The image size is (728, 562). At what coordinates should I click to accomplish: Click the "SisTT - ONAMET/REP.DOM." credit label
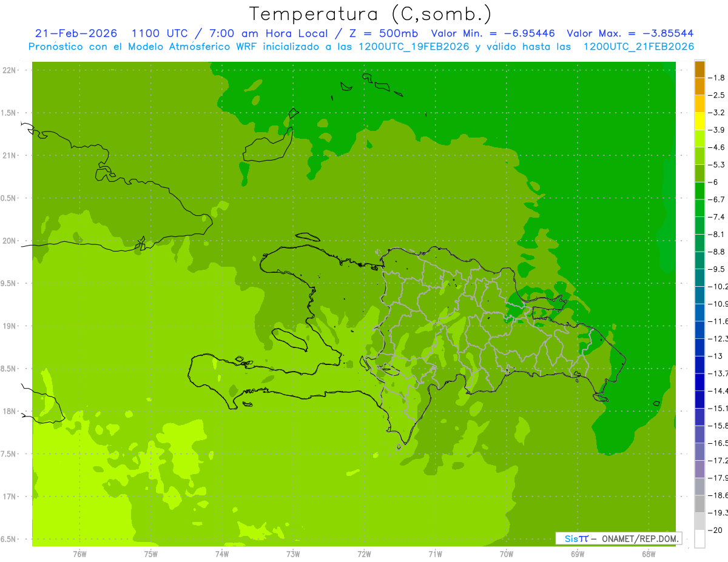click(618, 538)
